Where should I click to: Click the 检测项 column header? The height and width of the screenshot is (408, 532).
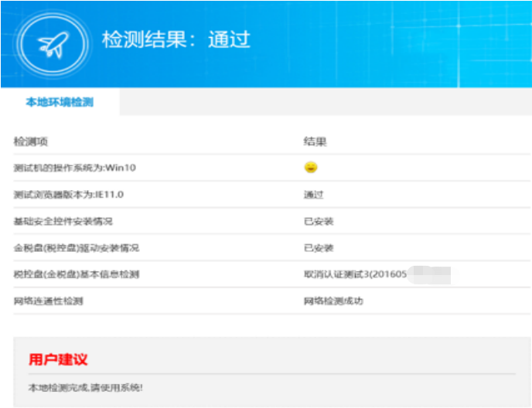coord(31,142)
